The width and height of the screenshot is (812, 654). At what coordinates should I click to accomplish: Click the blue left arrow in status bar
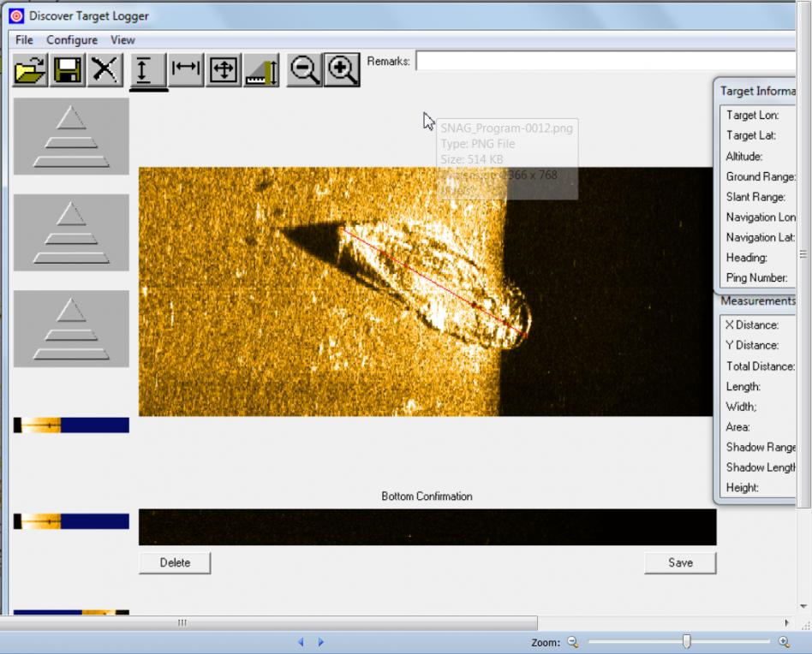click(301, 642)
